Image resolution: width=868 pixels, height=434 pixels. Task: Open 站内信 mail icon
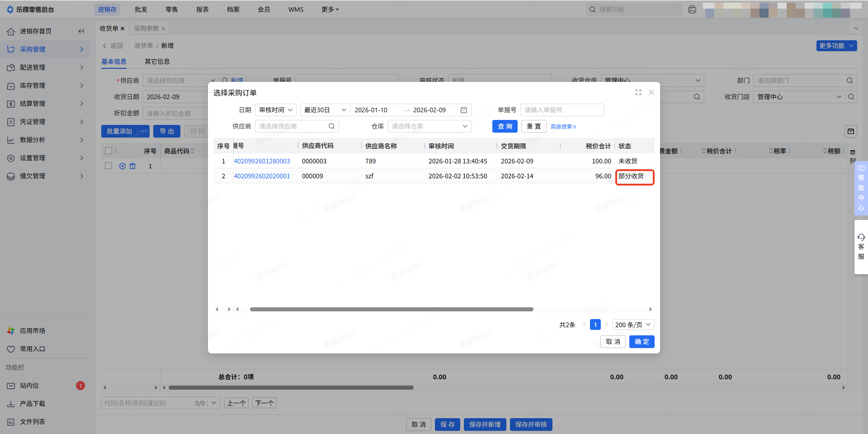click(11, 386)
